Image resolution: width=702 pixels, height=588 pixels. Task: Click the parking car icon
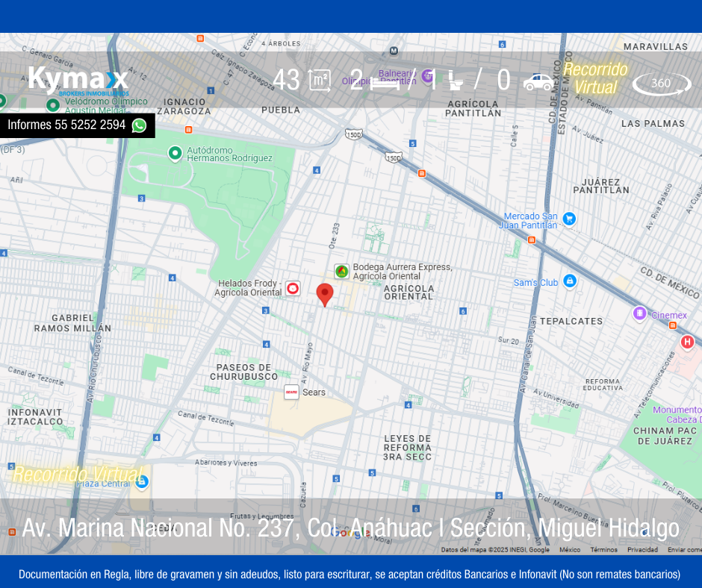538,82
